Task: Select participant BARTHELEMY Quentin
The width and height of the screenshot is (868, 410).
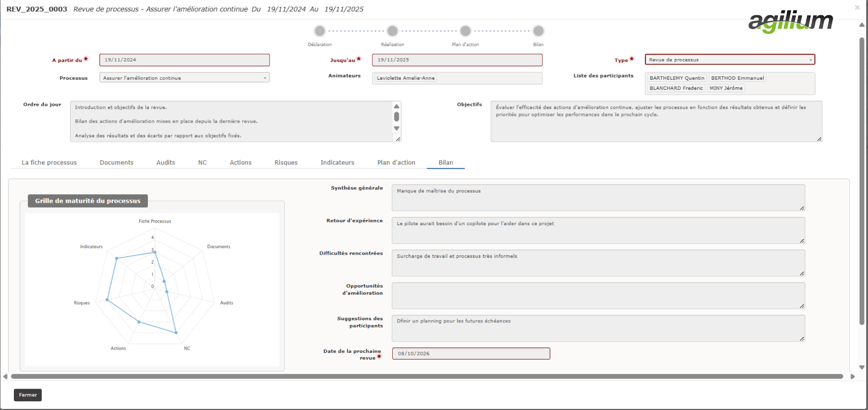Action: 677,78
